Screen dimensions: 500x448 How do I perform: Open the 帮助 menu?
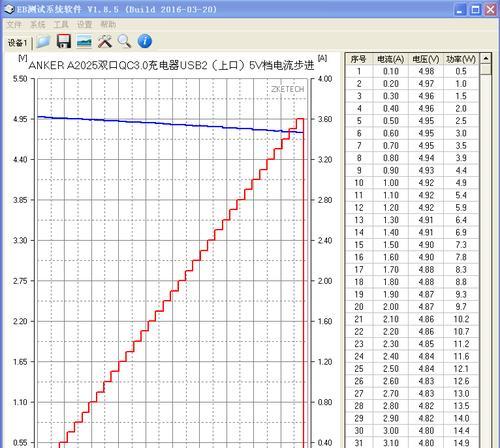(x=108, y=24)
